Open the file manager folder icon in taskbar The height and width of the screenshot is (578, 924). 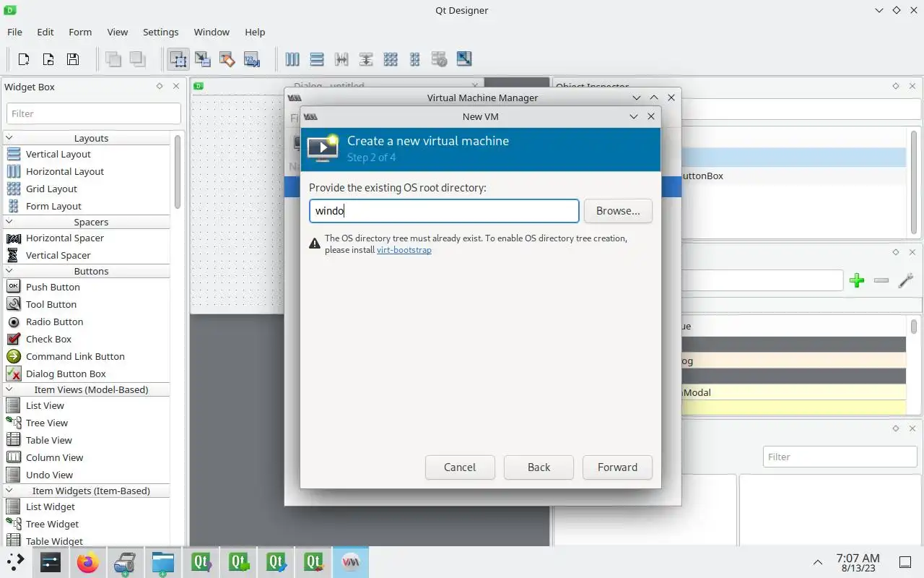pos(162,562)
